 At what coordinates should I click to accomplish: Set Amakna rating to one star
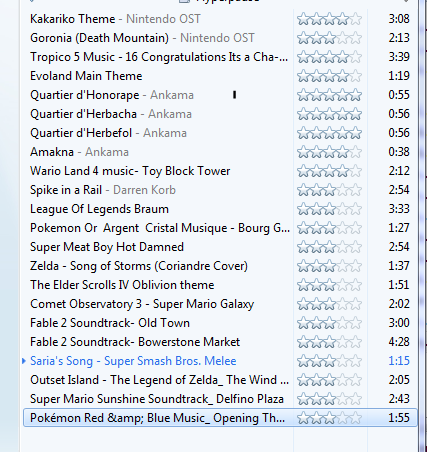[303, 152]
